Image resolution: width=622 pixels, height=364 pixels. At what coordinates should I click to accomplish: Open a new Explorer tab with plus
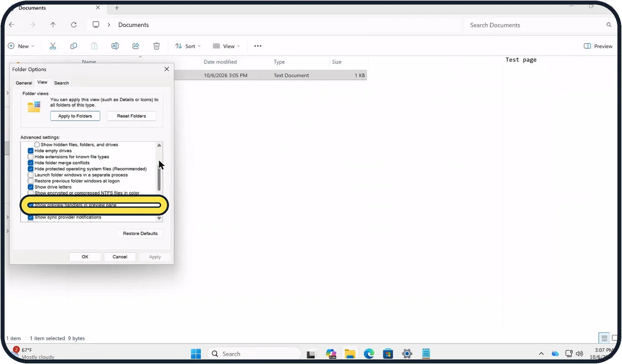(117, 8)
